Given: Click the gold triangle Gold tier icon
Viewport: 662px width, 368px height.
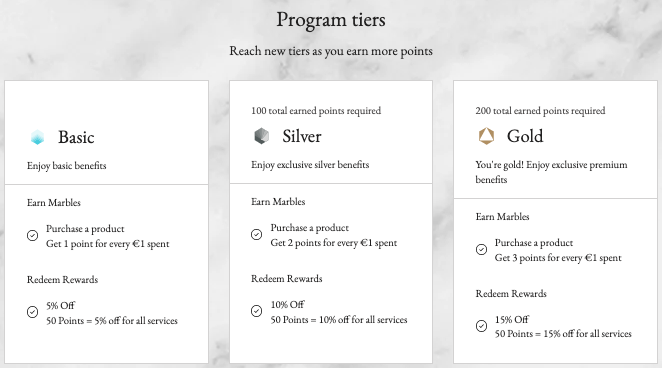Looking at the screenshot, I should 486,136.
